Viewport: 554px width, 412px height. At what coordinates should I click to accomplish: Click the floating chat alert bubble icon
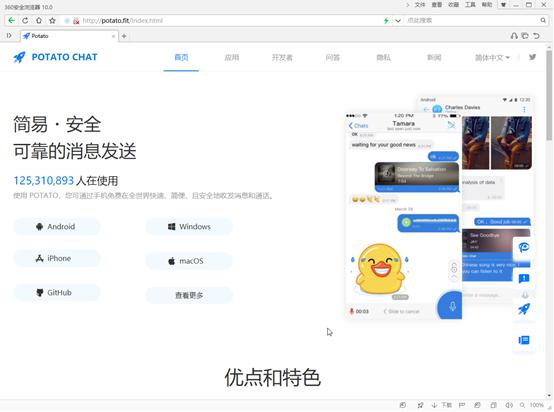(524, 278)
